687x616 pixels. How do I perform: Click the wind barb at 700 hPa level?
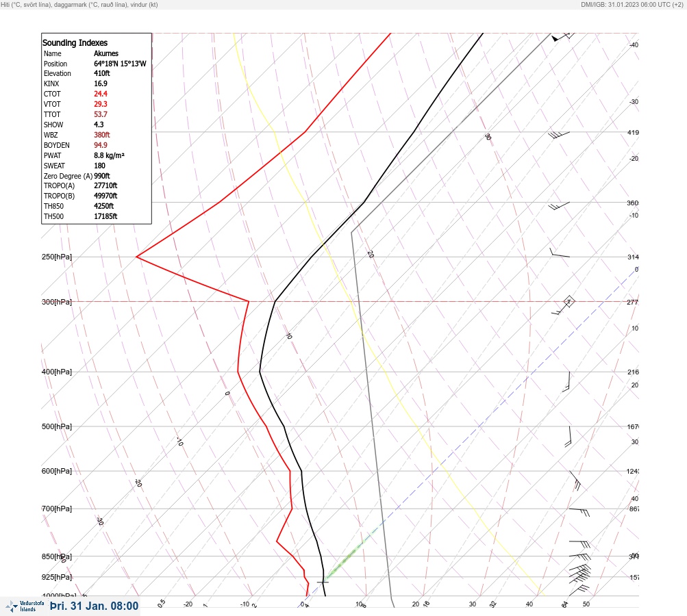click(x=579, y=512)
